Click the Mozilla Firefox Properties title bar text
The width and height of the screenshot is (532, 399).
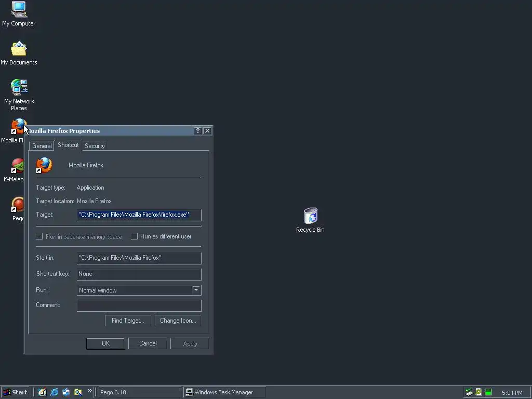point(63,131)
